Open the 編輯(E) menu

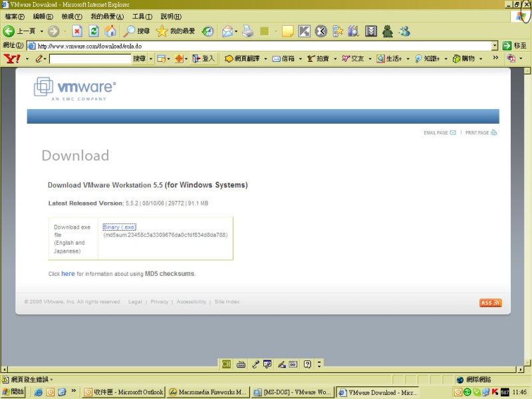click(43, 16)
